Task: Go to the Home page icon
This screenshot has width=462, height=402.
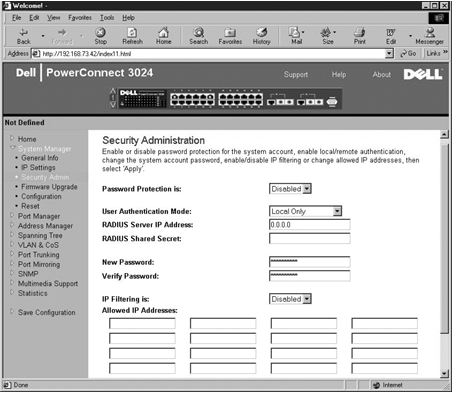Action: pos(163,36)
